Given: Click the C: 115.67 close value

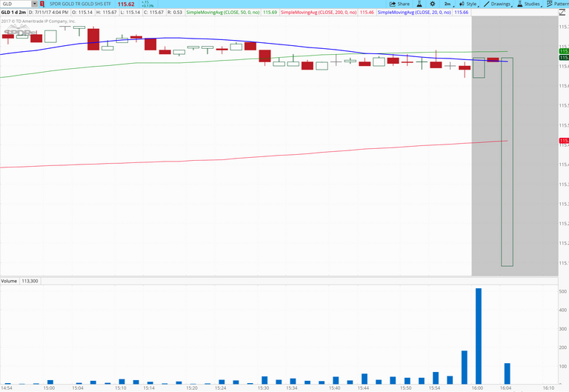Looking at the screenshot, I should pyautogui.click(x=154, y=13).
